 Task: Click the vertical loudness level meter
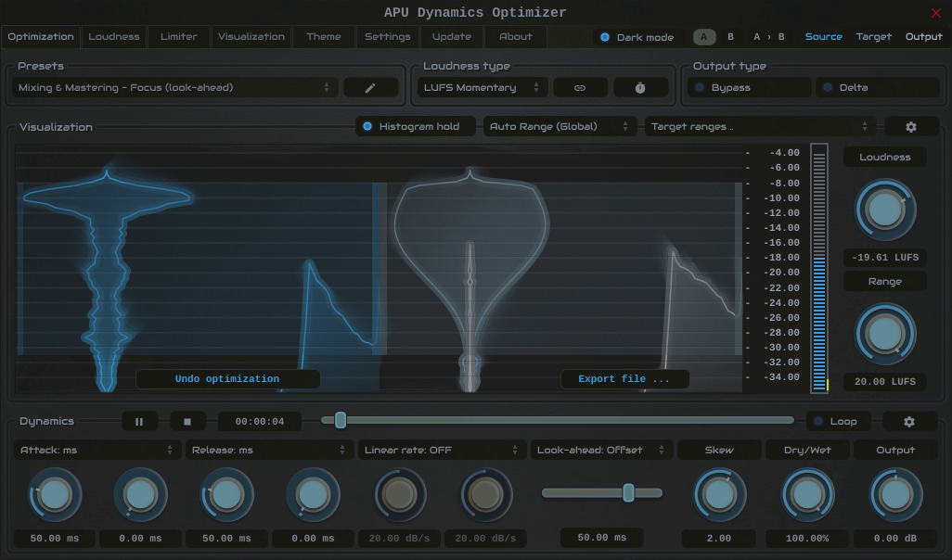(819, 268)
